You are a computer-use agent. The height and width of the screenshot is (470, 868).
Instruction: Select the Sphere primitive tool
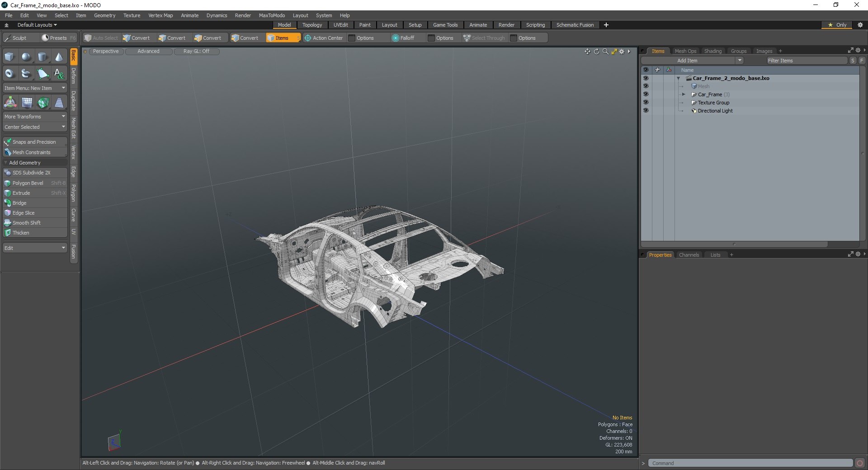[x=26, y=57]
